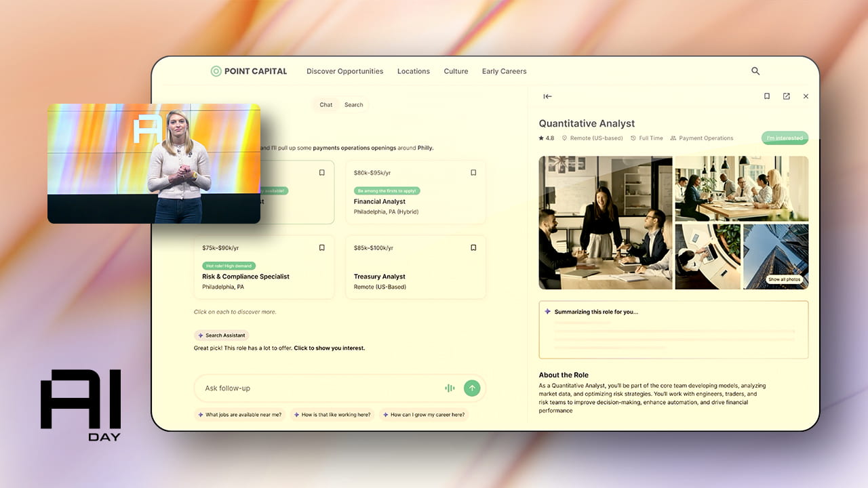This screenshot has width=868, height=488.
Task: Bookmark the Treasury Analyst listing
Action: tap(473, 247)
